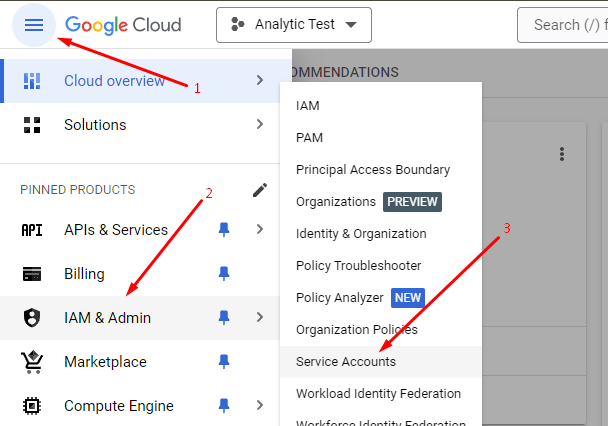Select Service Accounts in the submenu
608x426 pixels.
381,362
